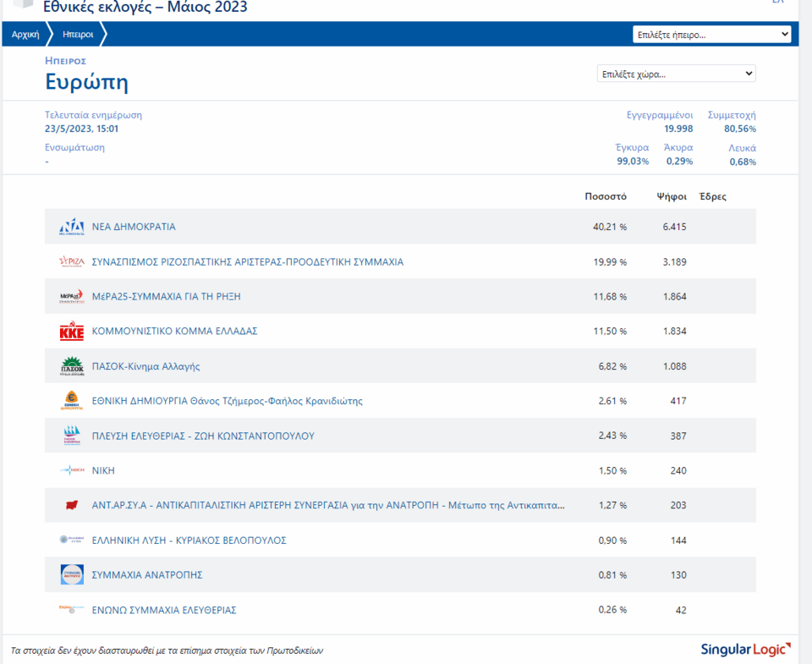The width and height of the screenshot is (812, 664).
Task: Click the ΜέΡΑ25 party logo icon
Action: 71,296
